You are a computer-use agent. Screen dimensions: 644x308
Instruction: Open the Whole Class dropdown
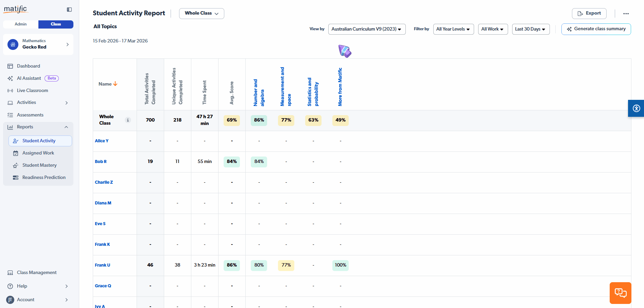pos(202,13)
